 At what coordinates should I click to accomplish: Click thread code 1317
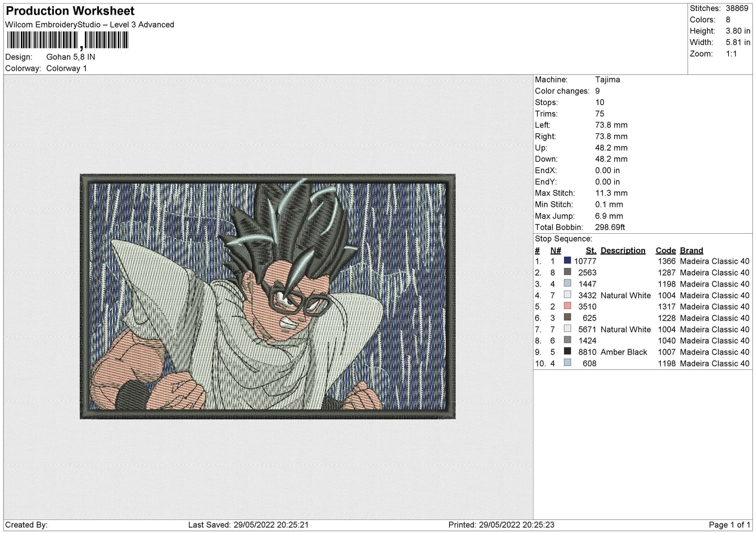[x=667, y=306]
